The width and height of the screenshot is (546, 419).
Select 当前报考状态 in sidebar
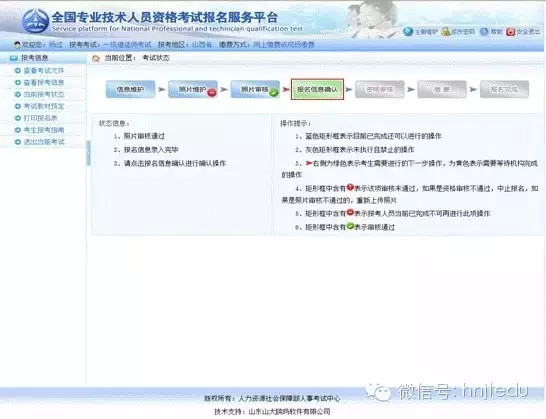(x=44, y=94)
